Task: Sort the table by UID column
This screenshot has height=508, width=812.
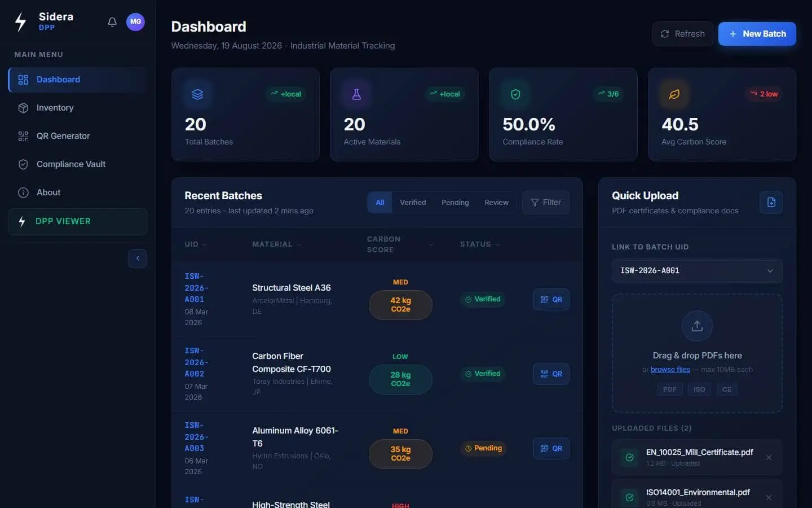Action: [x=196, y=244]
